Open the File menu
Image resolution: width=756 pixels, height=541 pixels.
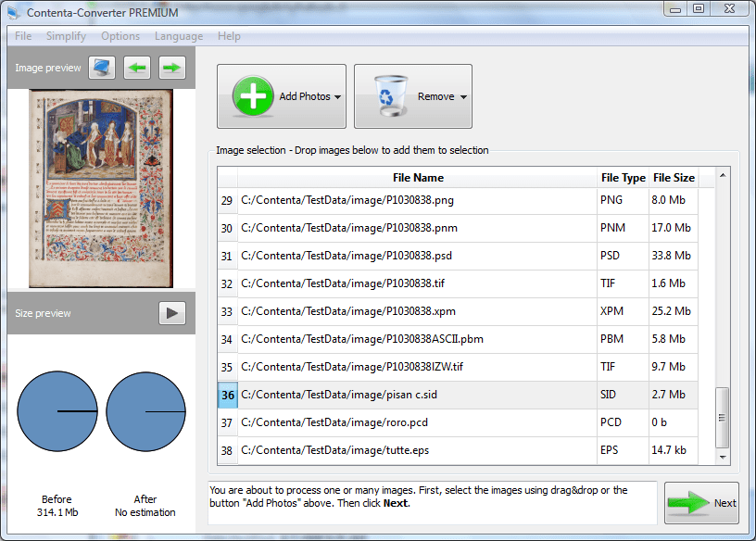tap(21, 36)
